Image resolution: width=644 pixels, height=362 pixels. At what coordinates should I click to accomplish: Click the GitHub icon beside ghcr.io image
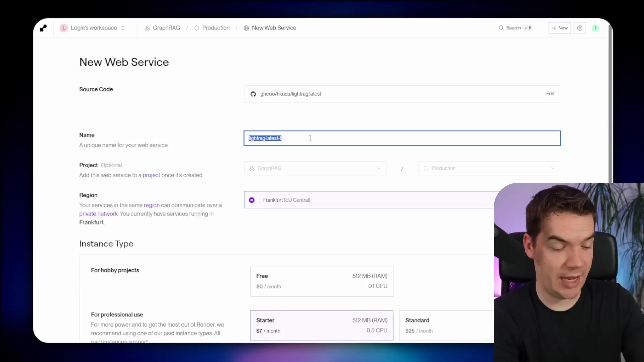pos(253,94)
